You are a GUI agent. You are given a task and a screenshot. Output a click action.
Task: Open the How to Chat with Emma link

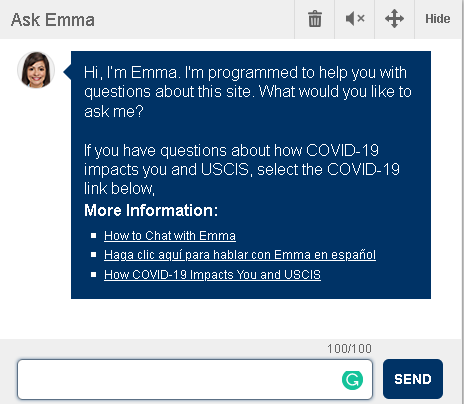pos(170,236)
